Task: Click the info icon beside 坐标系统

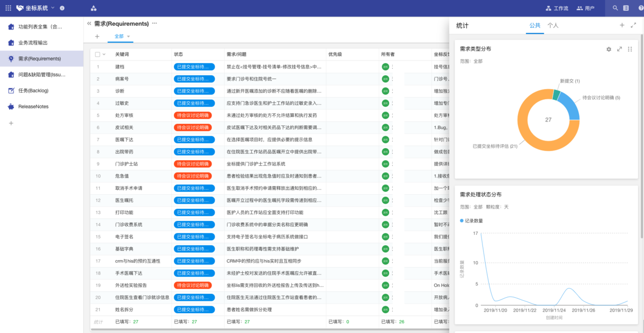Action: point(62,8)
